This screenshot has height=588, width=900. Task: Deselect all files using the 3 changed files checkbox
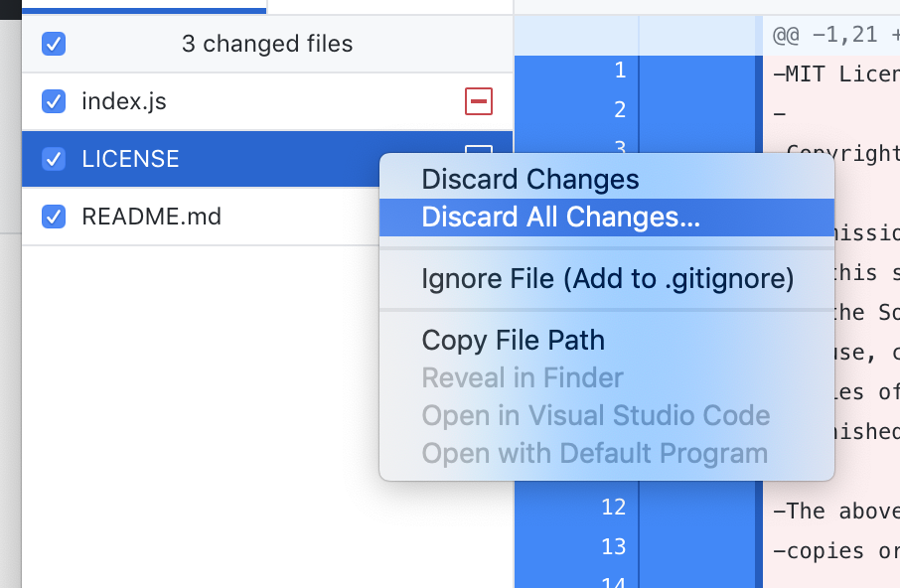point(54,44)
